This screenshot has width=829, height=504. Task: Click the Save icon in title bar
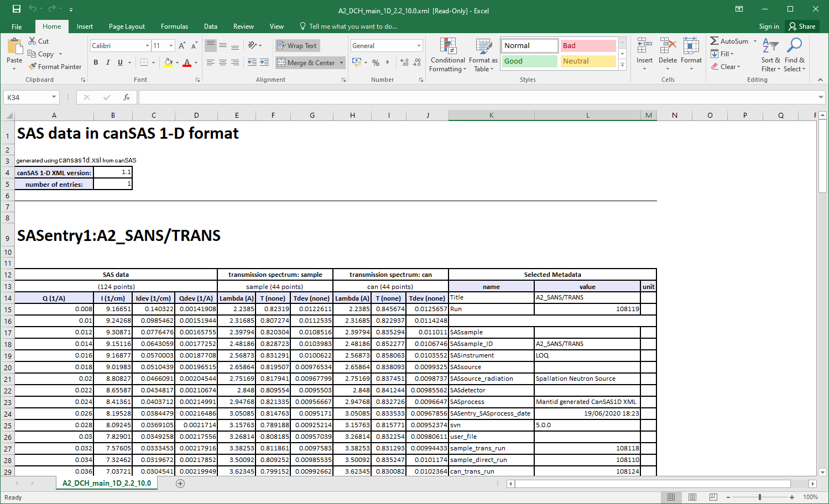click(x=17, y=9)
